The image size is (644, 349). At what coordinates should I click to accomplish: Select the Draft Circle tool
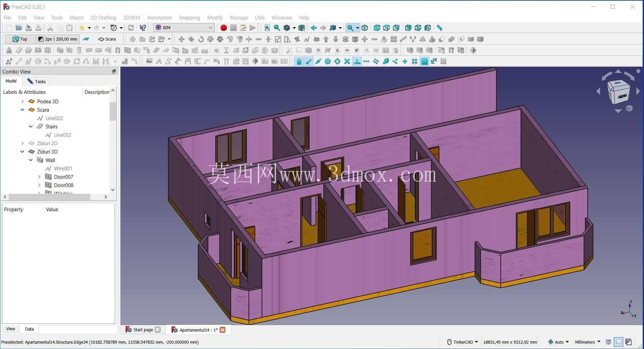(x=38, y=61)
